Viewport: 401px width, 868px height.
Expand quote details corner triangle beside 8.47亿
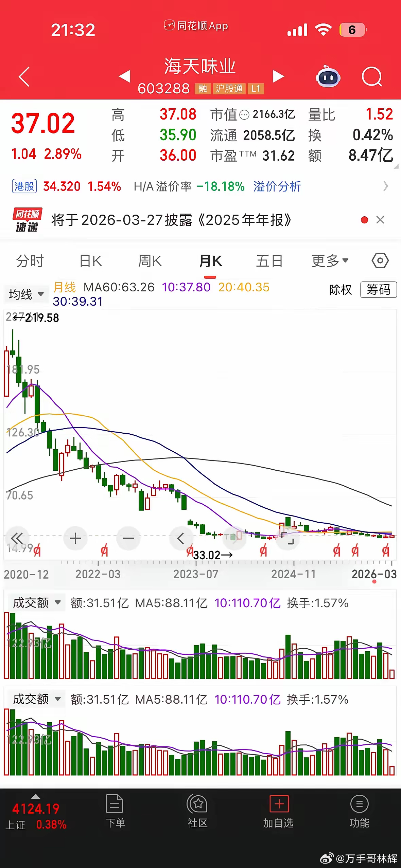[x=396, y=166]
